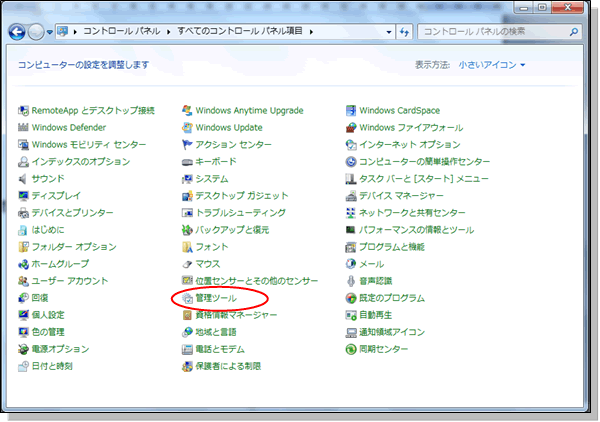Click the システム icon
The width and height of the screenshot is (600, 422).
[x=187, y=179]
